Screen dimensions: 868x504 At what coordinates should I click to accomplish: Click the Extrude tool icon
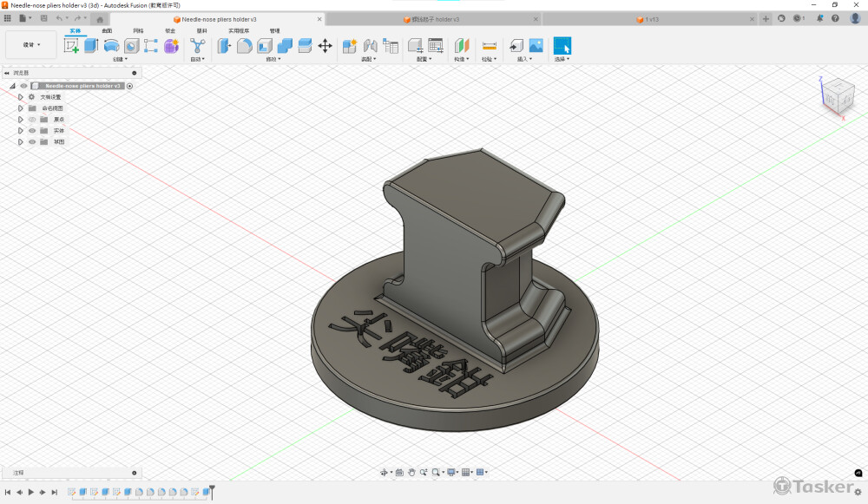[x=91, y=46]
